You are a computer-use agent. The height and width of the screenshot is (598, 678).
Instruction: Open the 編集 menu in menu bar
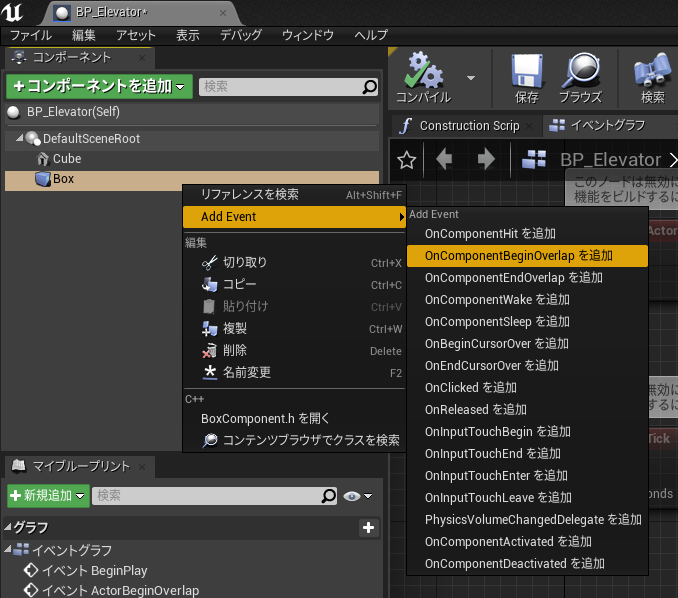pos(83,35)
